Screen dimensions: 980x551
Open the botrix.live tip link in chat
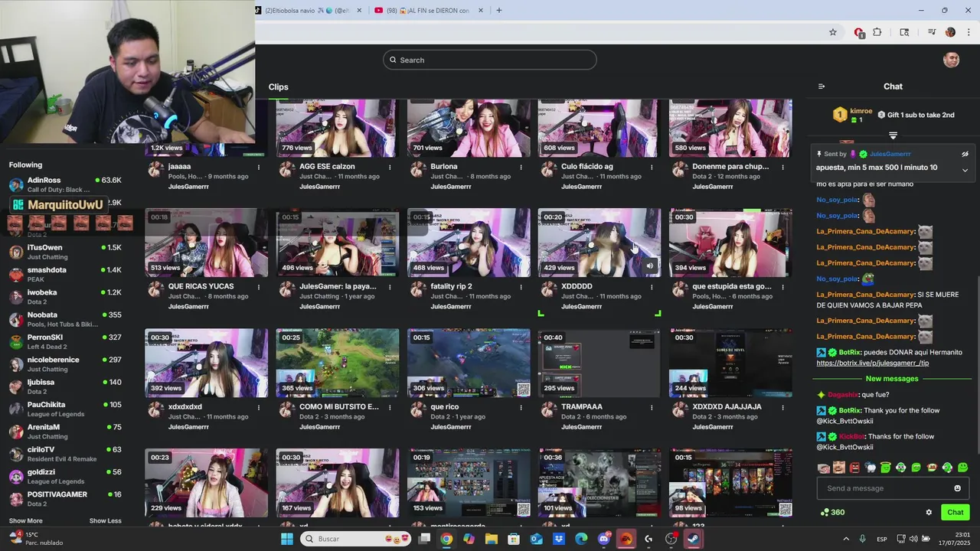click(x=873, y=363)
